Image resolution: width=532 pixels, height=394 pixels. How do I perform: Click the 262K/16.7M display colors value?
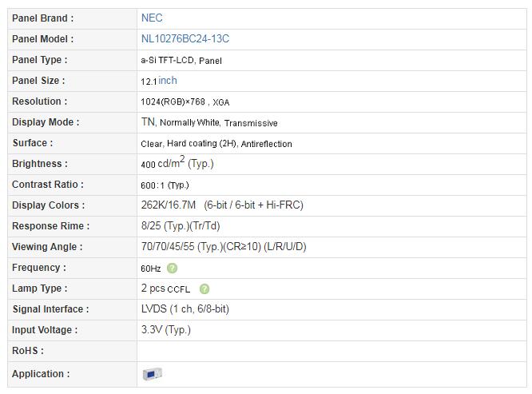pyautogui.click(x=169, y=205)
